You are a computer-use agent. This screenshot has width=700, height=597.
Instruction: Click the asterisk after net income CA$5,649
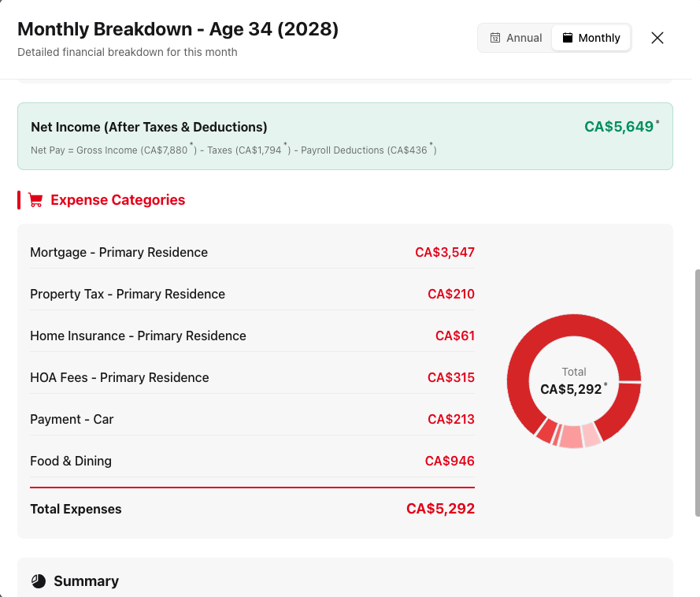point(657,122)
